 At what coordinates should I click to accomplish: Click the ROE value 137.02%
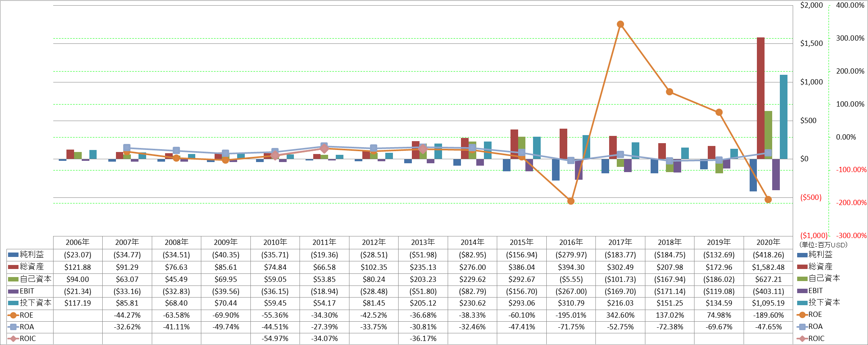tap(670, 315)
